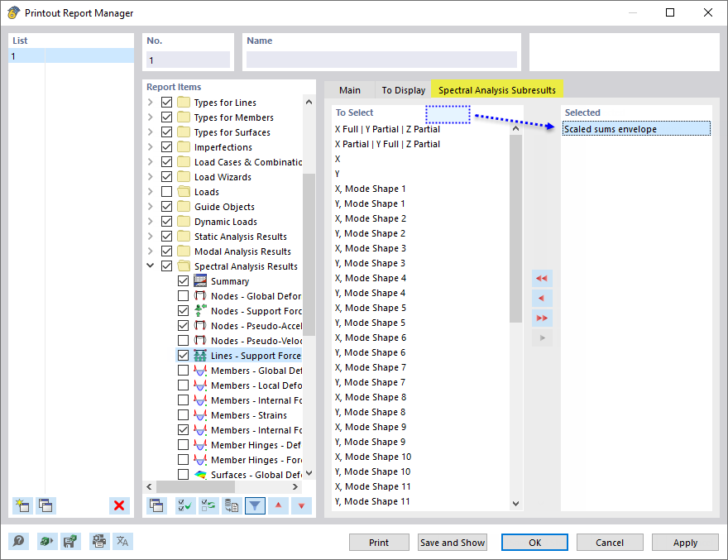Collapse the Spectral Analysis Results folder
This screenshot has height=560, width=728.
(x=150, y=266)
